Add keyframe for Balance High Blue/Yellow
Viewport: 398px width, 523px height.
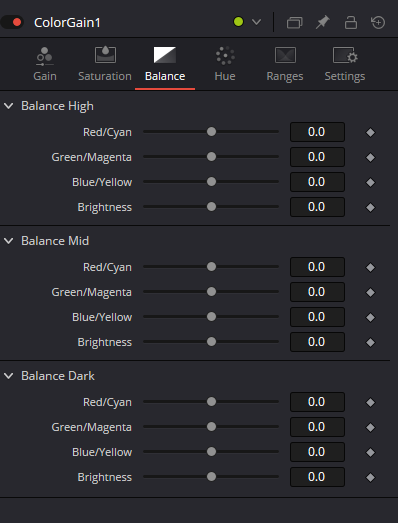click(370, 182)
